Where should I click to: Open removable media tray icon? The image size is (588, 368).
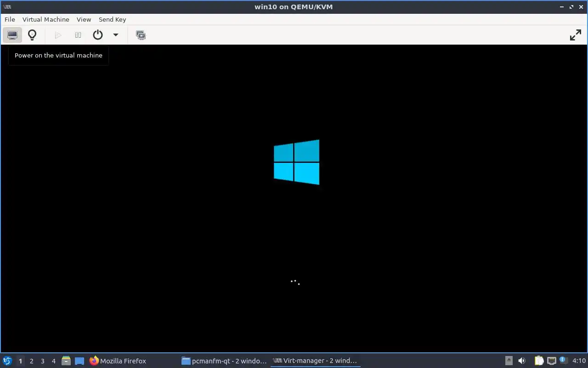509,361
